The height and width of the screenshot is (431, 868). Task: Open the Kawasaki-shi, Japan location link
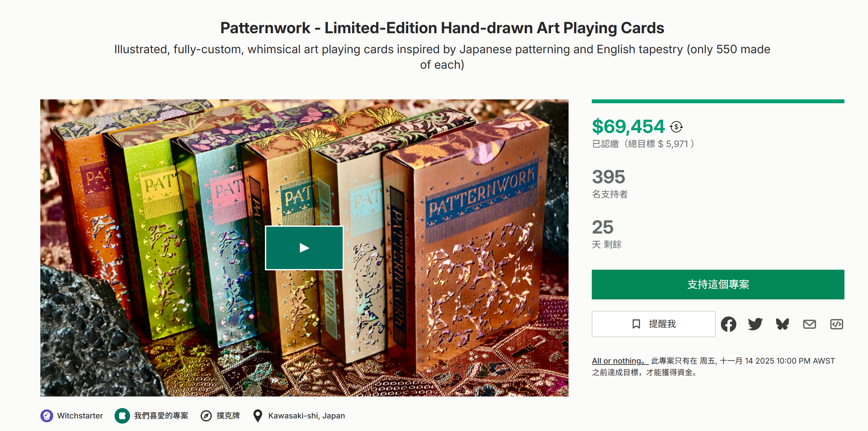306,416
